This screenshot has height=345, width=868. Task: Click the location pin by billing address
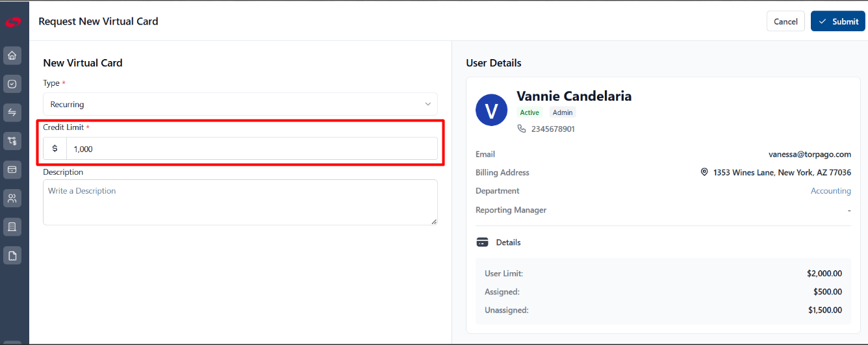point(704,172)
